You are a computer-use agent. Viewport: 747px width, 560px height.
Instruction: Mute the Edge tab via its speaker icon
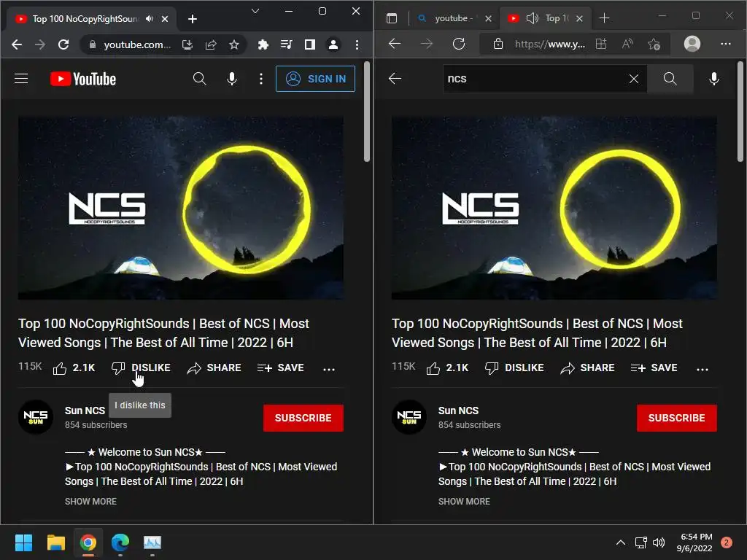(532, 18)
